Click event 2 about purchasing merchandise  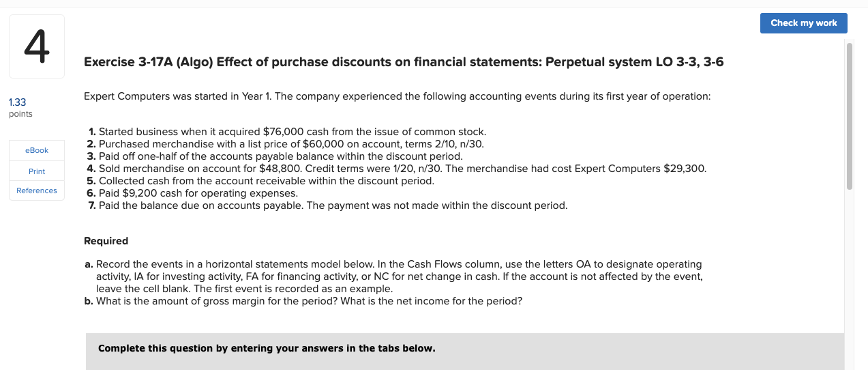point(286,143)
